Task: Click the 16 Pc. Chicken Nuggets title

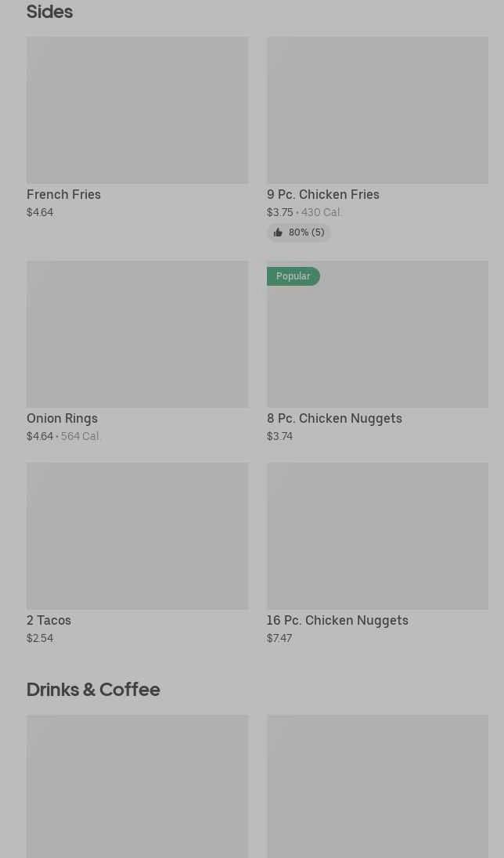Action: [337, 621]
